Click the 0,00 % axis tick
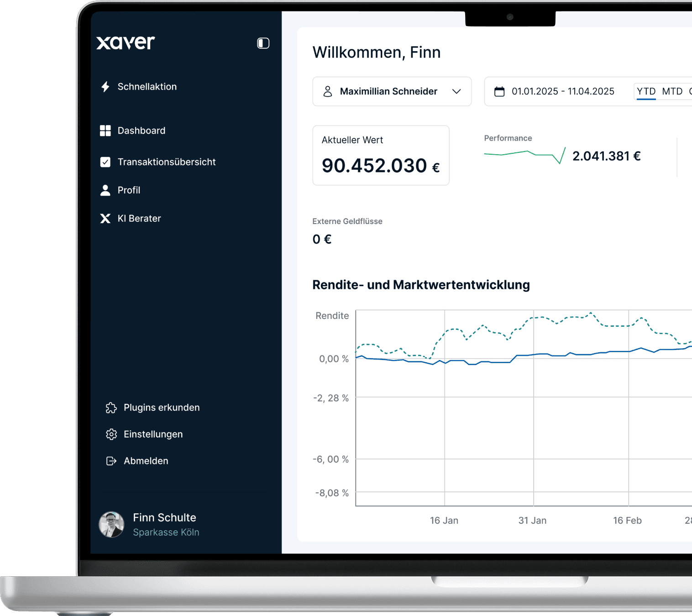The width and height of the screenshot is (692, 616). click(334, 359)
